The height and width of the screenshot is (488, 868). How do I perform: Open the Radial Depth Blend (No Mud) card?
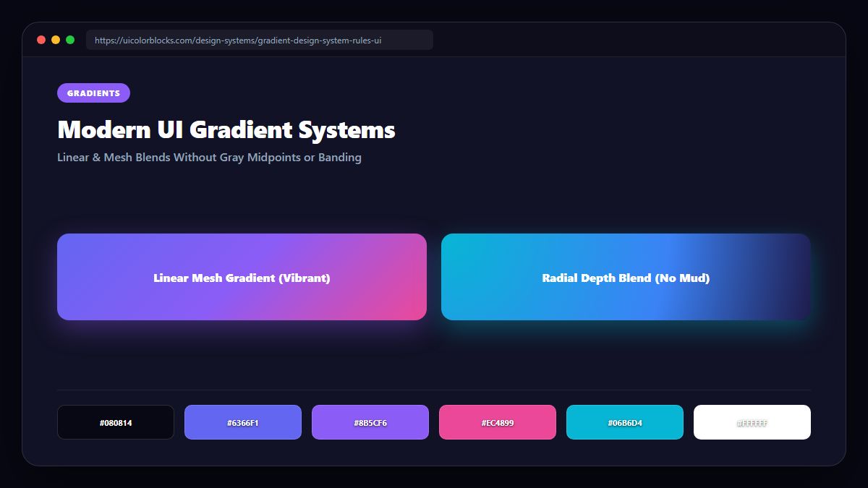pos(626,277)
